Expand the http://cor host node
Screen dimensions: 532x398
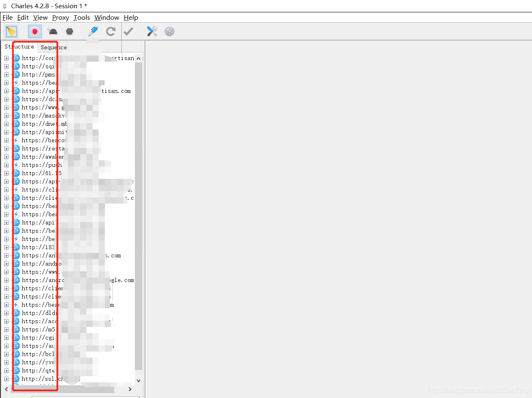[x=6, y=58]
